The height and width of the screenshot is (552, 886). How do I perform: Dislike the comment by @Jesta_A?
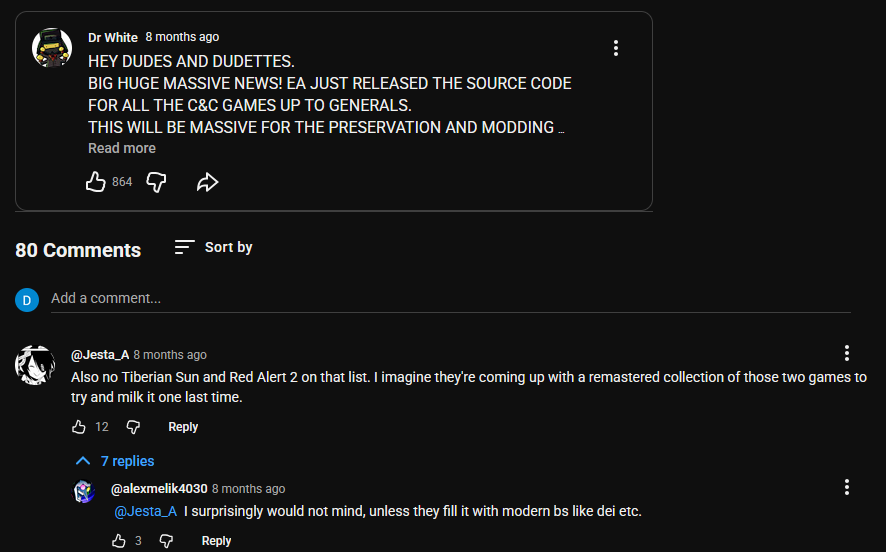coord(133,427)
